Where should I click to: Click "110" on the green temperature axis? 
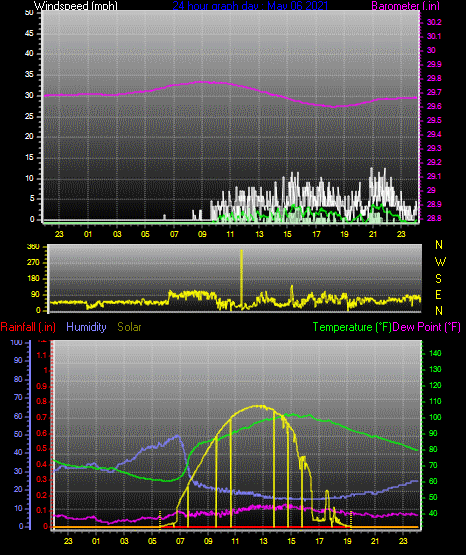(435, 401)
